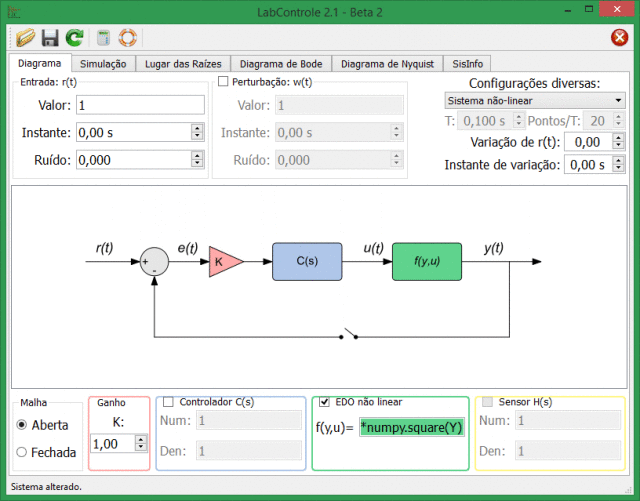Click the Sensor Den field
The width and height of the screenshot is (640, 501).
[x=568, y=451]
